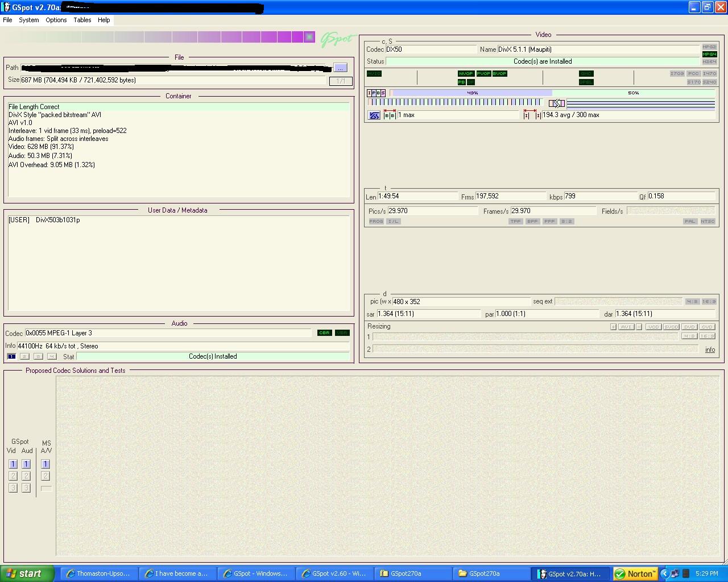Click the blue VSS graph icon
This screenshot has width=728, height=582.
[374, 115]
